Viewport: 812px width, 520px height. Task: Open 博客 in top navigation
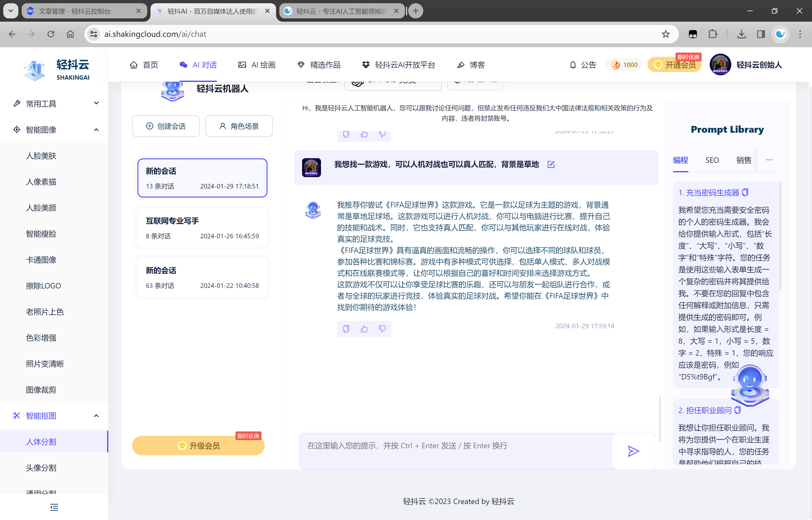tap(471, 65)
